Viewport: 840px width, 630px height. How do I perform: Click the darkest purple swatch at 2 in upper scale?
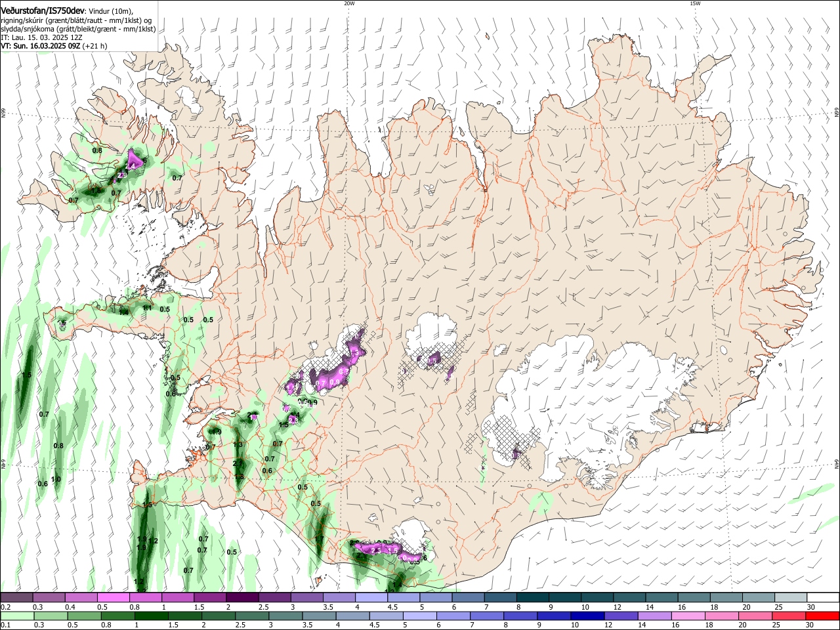click(x=241, y=597)
